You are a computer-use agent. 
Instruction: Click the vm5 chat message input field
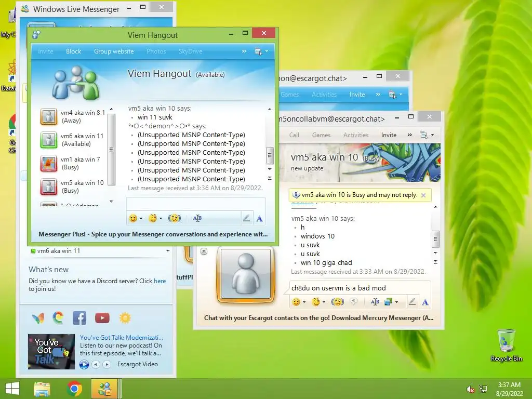(360, 288)
